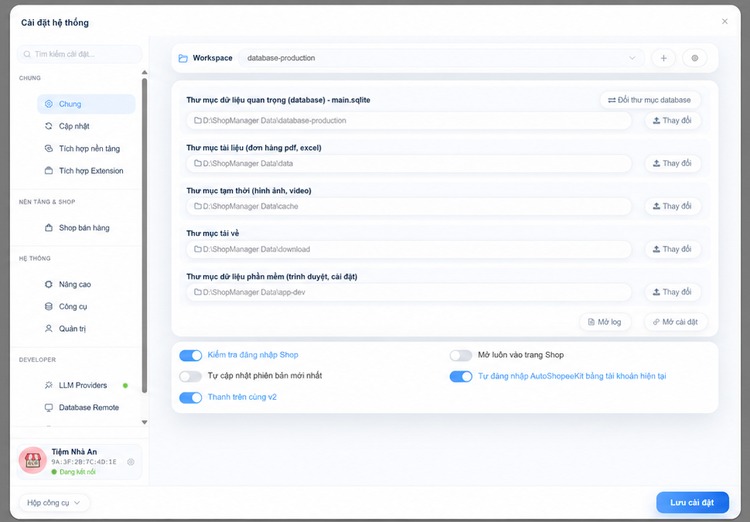The image size is (750, 522).
Task: Toggle Thanh trên cùng v2 switch
Action: (x=190, y=398)
